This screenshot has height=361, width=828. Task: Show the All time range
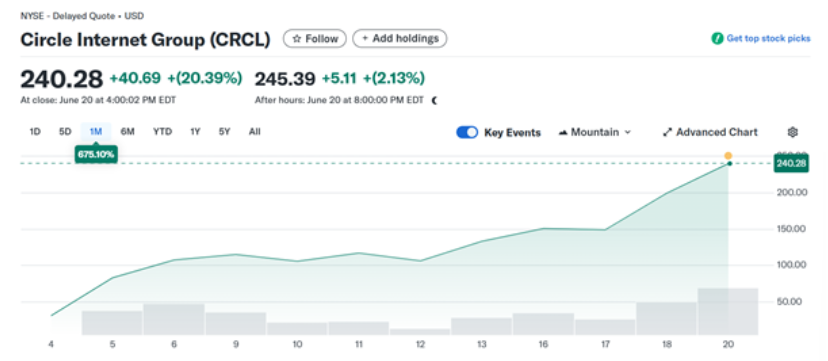coord(255,131)
